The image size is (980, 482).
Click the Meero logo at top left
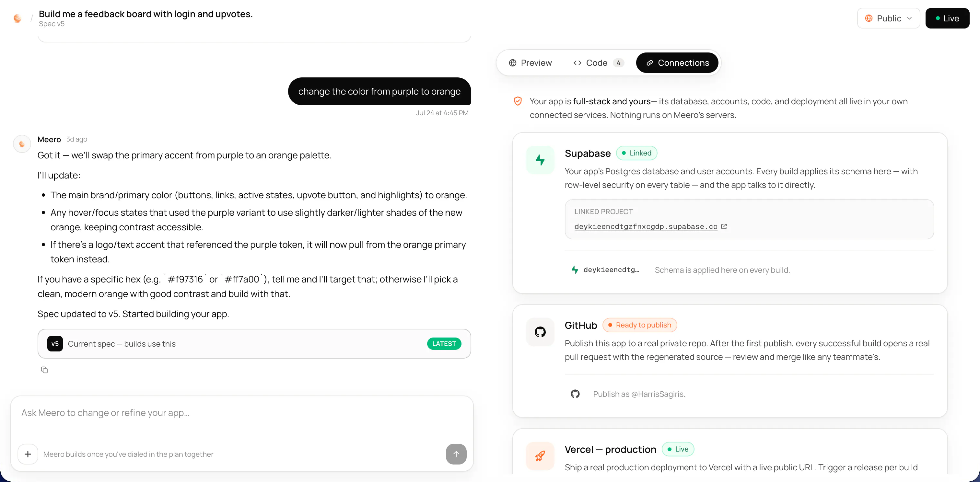[x=17, y=18]
